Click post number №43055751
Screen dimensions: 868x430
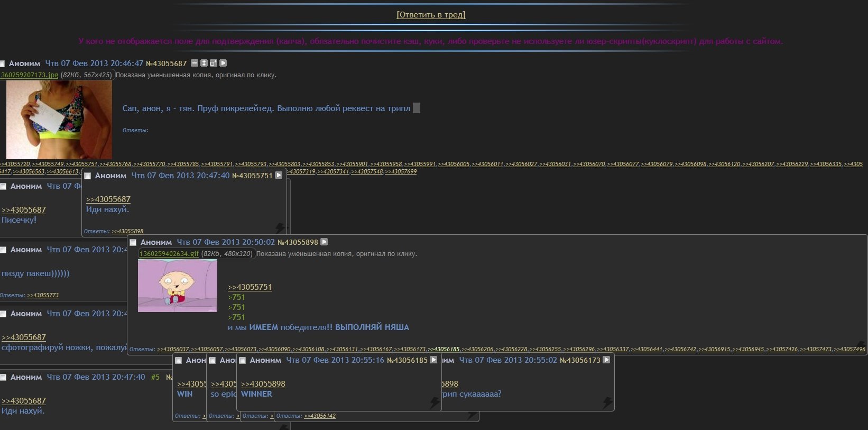pyautogui.click(x=252, y=176)
